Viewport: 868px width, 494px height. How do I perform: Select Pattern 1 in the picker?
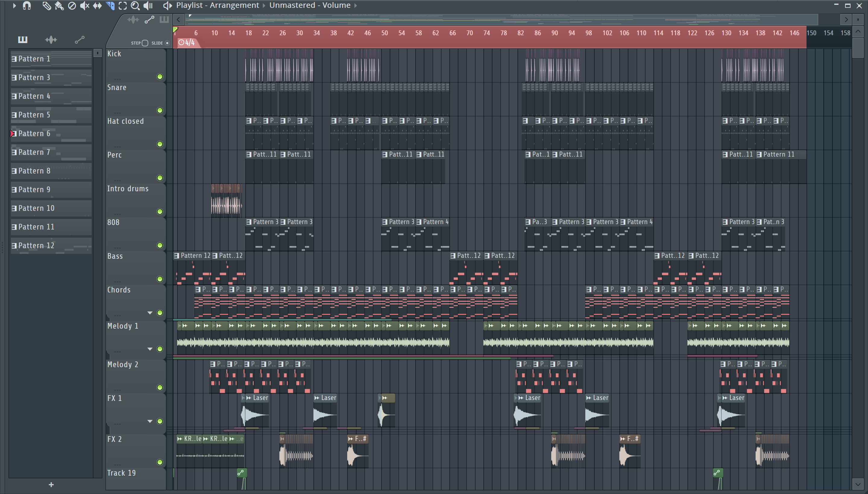pos(51,59)
